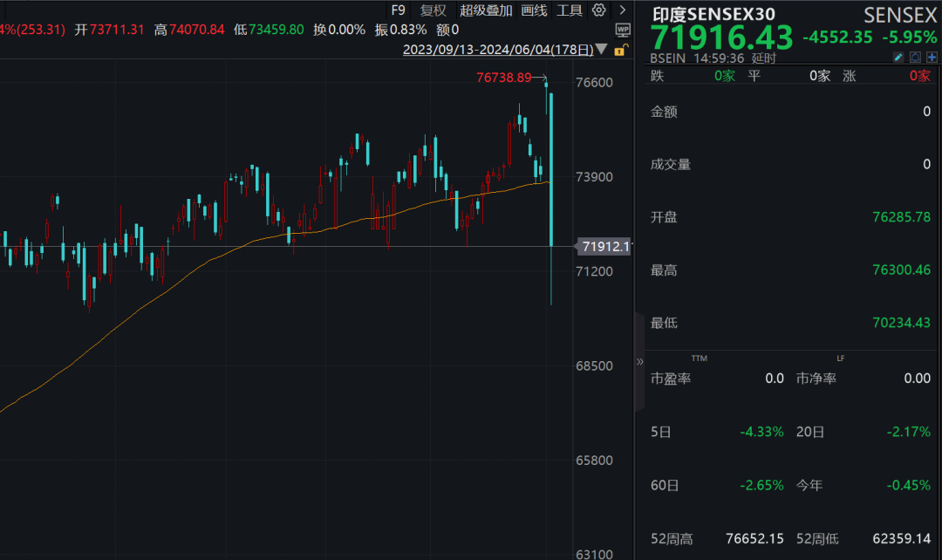
Task: Open the date range dropdown triangle
Action: [601, 49]
